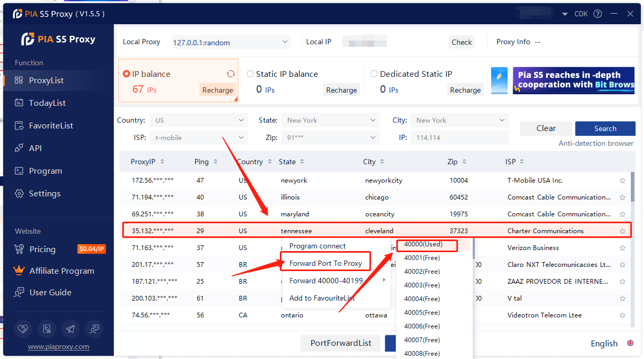The height and width of the screenshot is (359, 644).
Task: Click the handshake heart icon in sidebar
Action: [22, 328]
